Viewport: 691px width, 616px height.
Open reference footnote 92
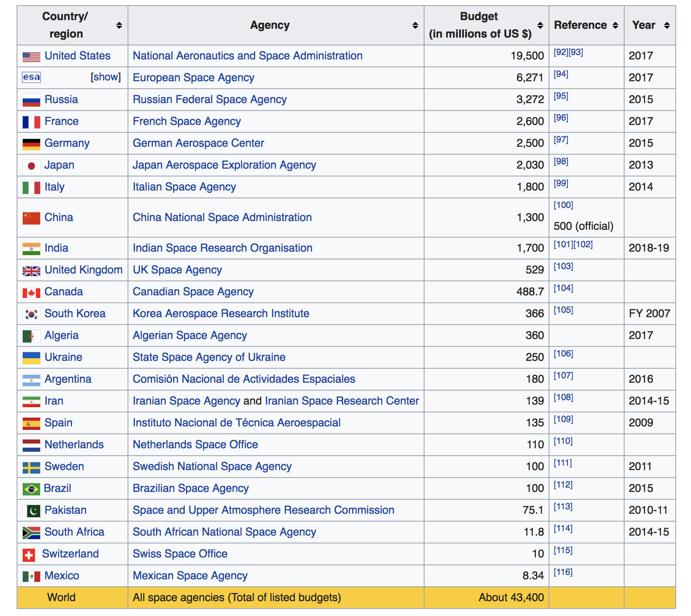coord(561,52)
